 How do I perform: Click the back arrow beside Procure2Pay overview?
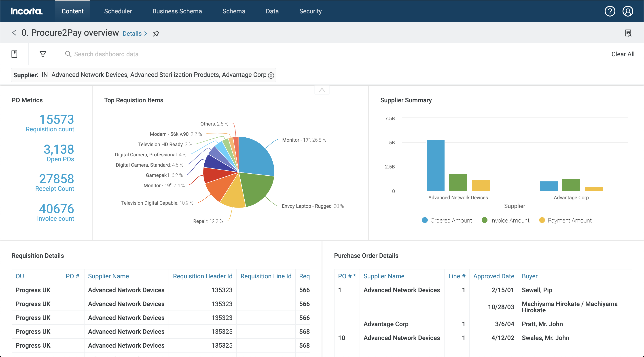click(x=14, y=33)
